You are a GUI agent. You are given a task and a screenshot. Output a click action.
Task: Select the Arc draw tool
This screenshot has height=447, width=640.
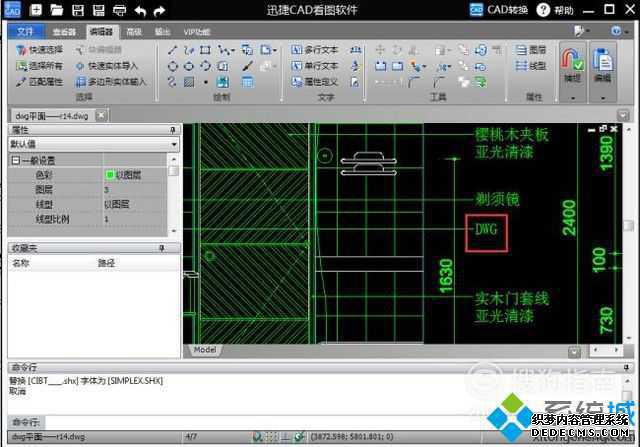pyautogui.click(x=205, y=66)
